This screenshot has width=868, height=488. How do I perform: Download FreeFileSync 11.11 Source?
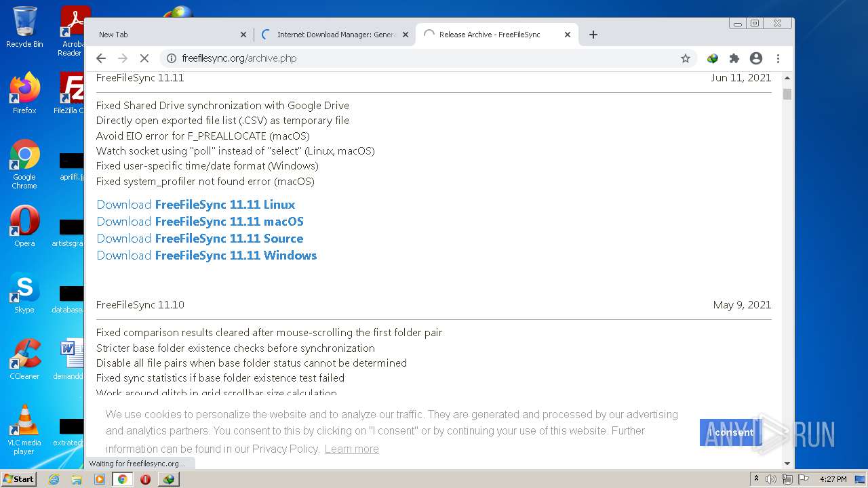click(x=200, y=239)
